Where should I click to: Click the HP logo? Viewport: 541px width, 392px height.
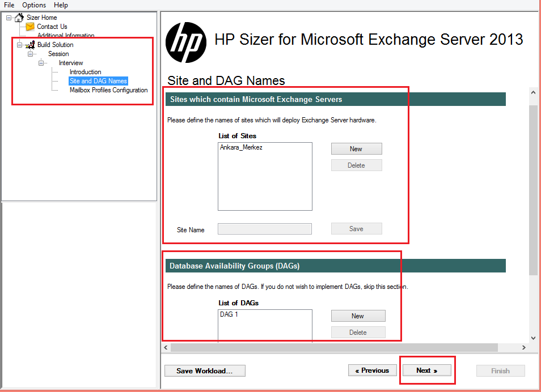pyautogui.click(x=186, y=42)
